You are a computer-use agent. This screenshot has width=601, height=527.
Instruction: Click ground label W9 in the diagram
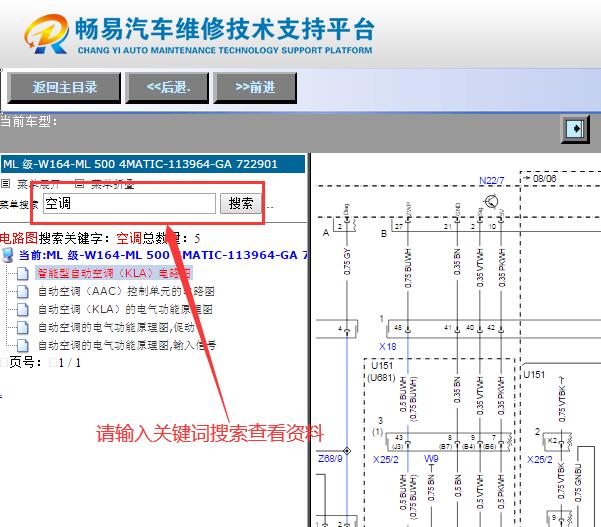431,458
